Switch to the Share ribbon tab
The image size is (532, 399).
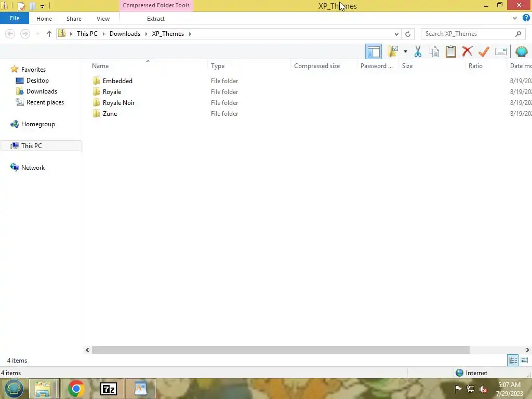click(74, 19)
